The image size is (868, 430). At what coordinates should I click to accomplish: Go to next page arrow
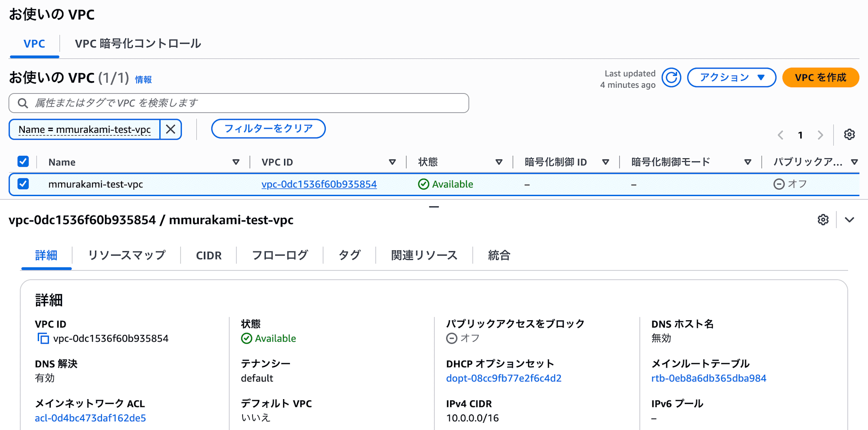820,135
